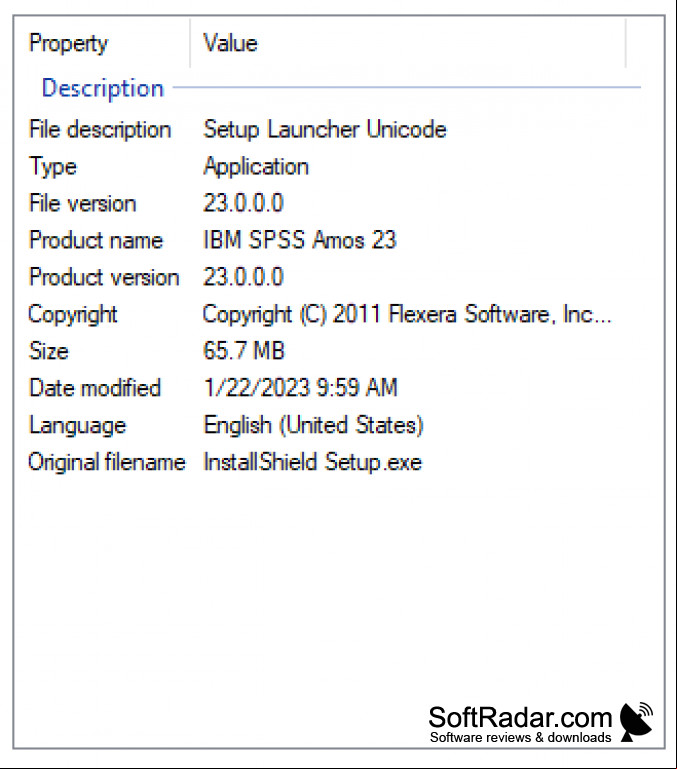
Task: Click the Property column header
Action: (103, 43)
